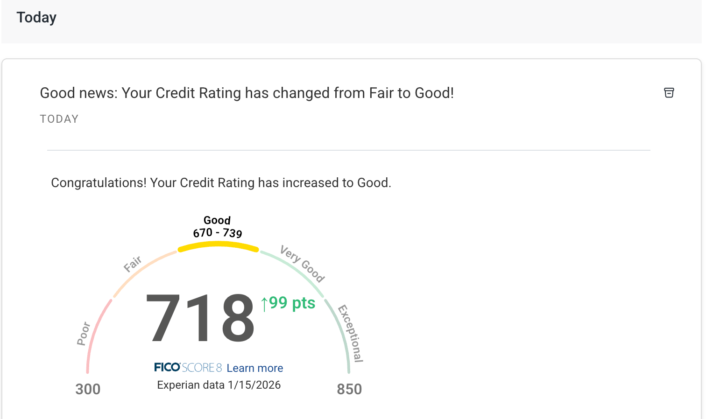Click the archive icon on the notification

pos(669,93)
